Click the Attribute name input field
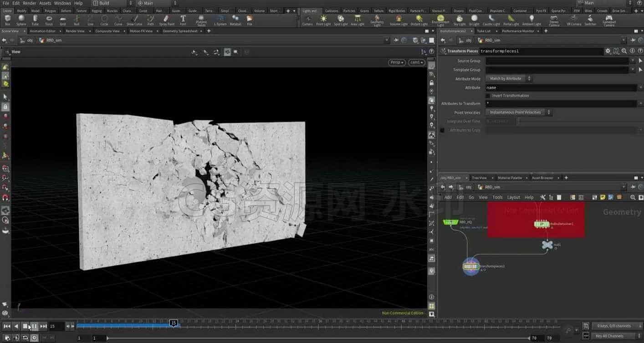The image size is (644, 343). tap(562, 87)
